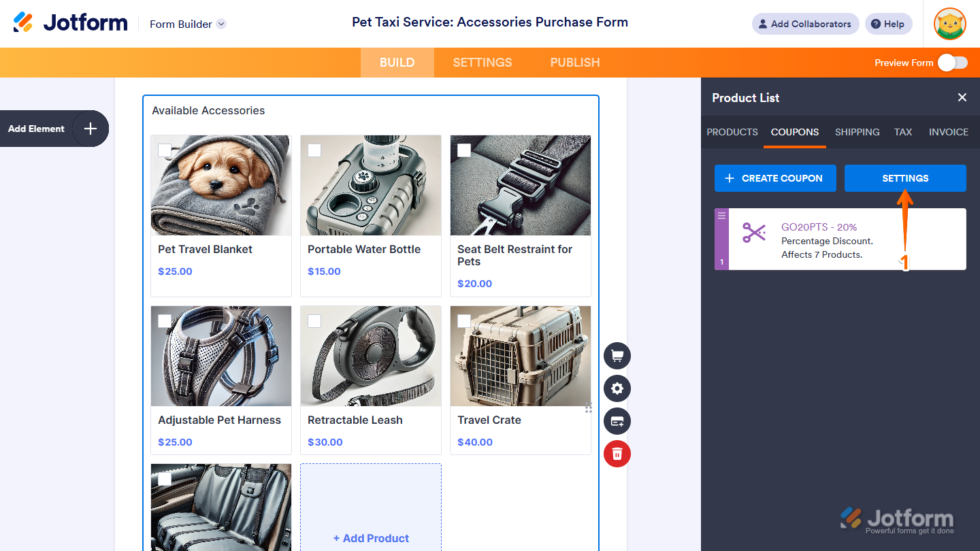
Task: Check the Pet Travel Blanket checkbox
Action: click(x=165, y=150)
